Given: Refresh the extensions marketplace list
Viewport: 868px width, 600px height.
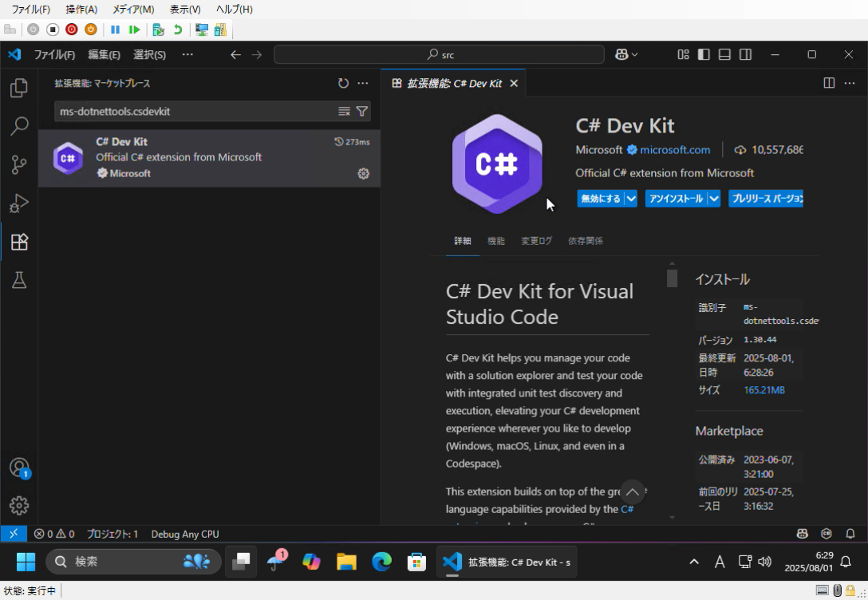Looking at the screenshot, I should pyautogui.click(x=343, y=83).
